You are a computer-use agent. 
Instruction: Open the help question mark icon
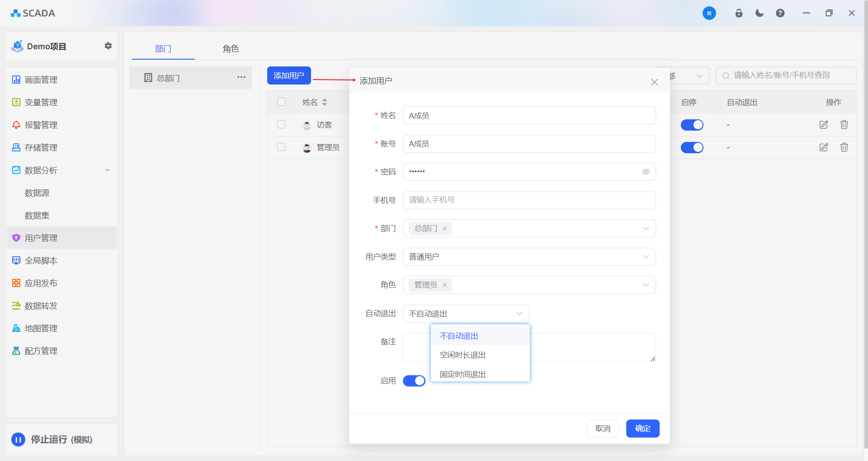point(780,13)
